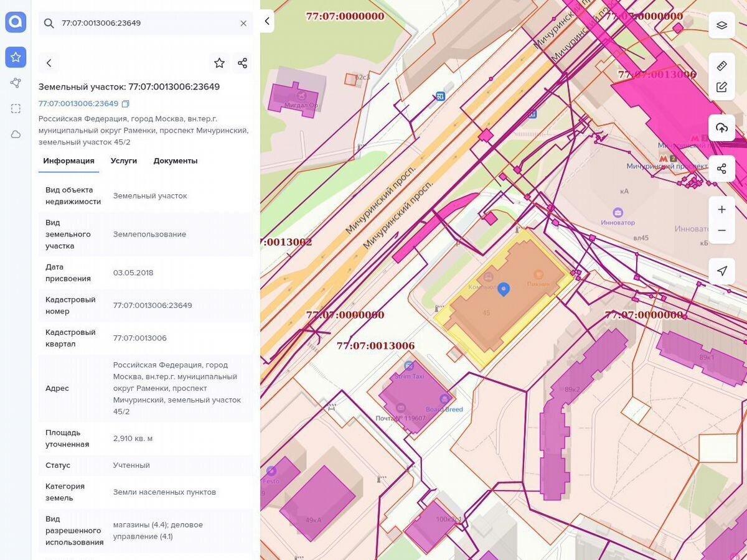
Task: Click the Инноватор place marker on map
Action: click(x=618, y=212)
